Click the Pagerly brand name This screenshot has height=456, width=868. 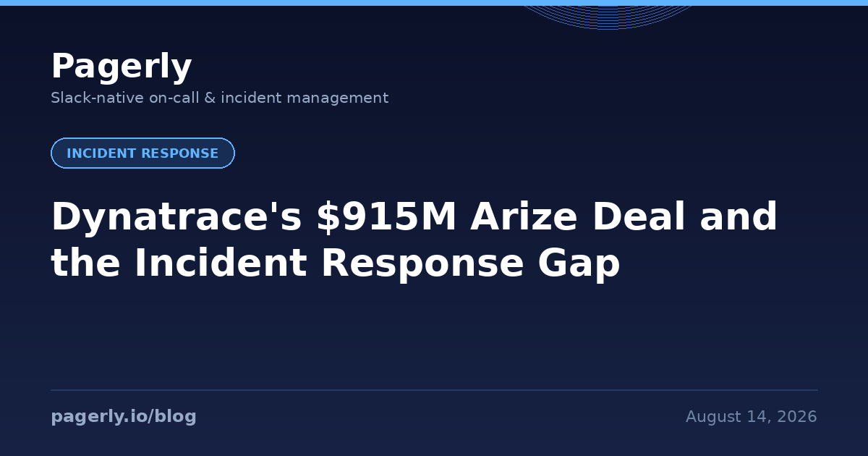tap(121, 67)
